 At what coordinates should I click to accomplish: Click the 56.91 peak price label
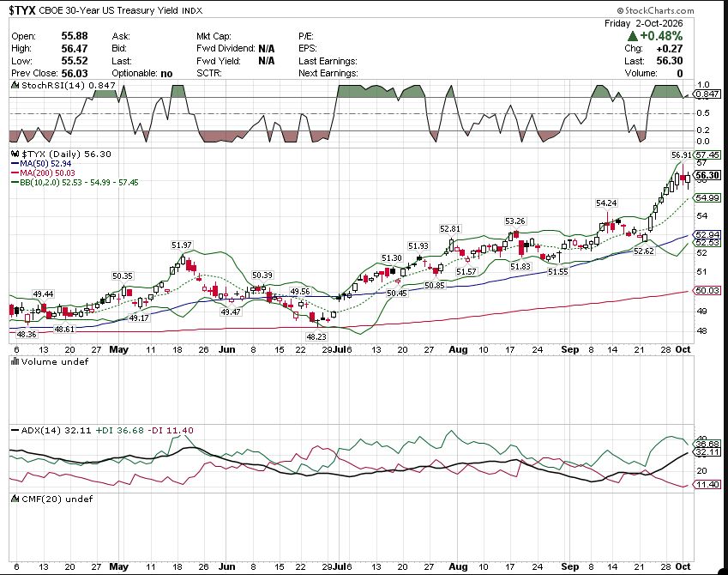coord(681,154)
